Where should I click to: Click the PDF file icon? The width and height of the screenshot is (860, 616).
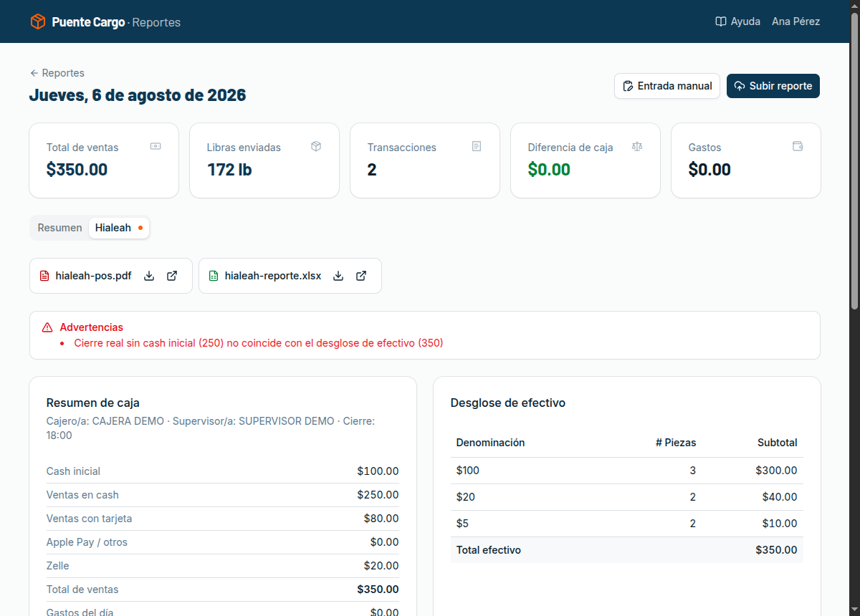tap(44, 276)
